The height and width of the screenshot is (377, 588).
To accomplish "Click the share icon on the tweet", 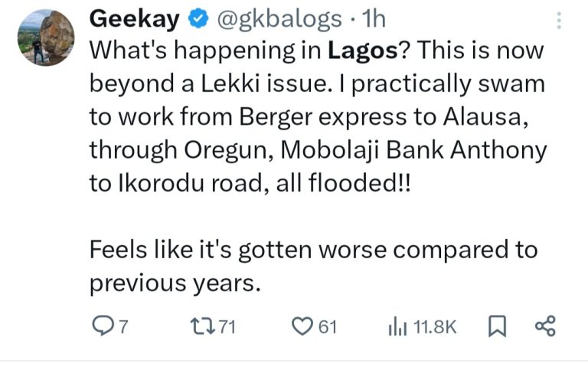I will [544, 327].
